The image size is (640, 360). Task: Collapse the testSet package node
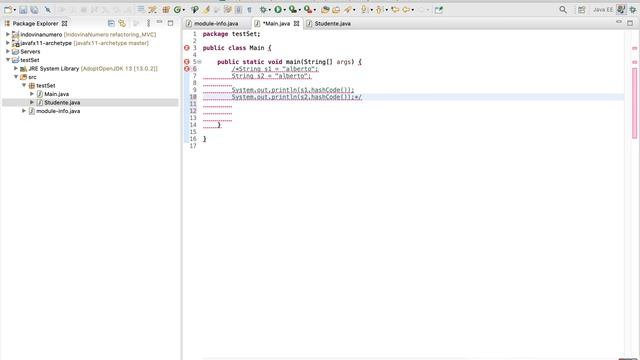point(24,85)
